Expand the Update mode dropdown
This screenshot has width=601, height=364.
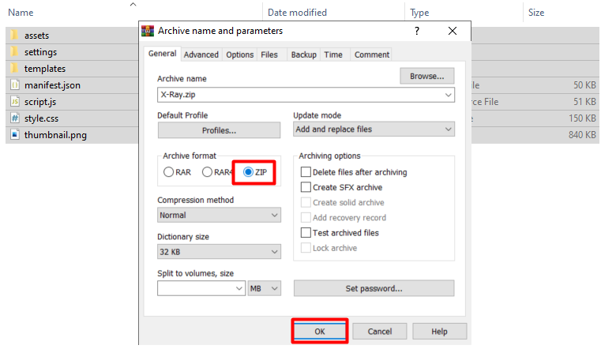pos(374,129)
